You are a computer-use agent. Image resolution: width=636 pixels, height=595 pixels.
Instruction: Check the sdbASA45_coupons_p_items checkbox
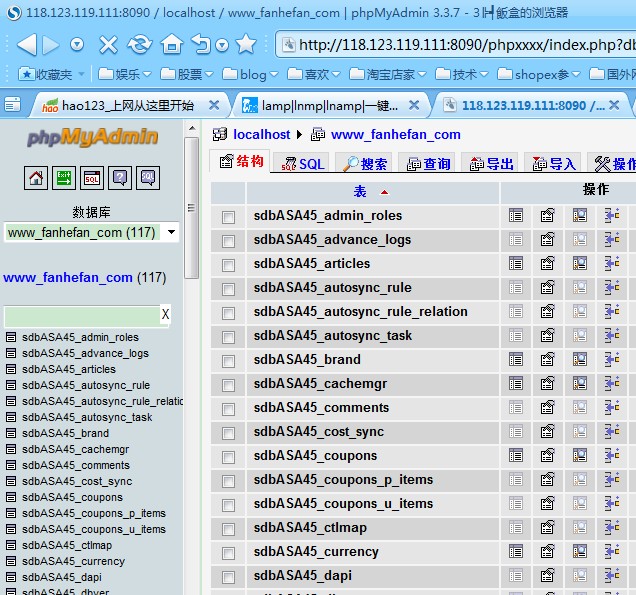(x=228, y=481)
